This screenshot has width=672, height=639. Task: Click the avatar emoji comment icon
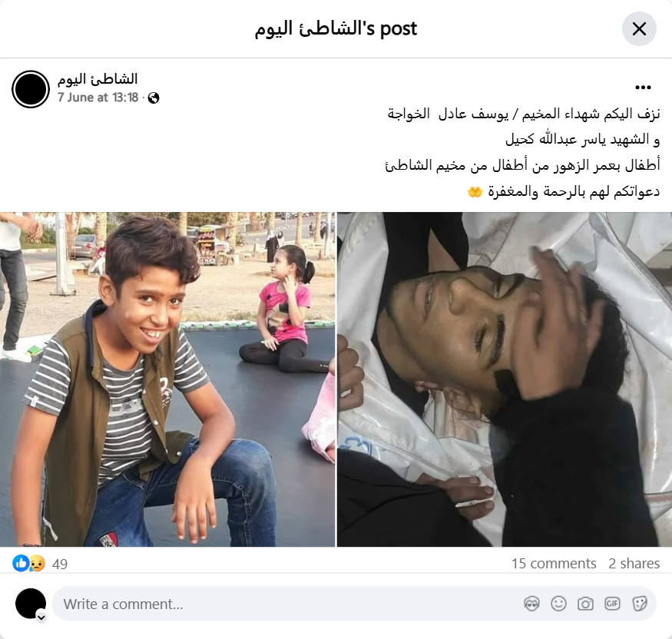coord(532,604)
